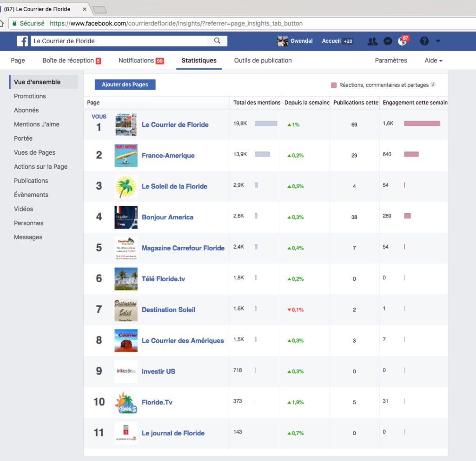Expand the account dropdown arrow in top bar
476x461 pixels.
[438, 41]
